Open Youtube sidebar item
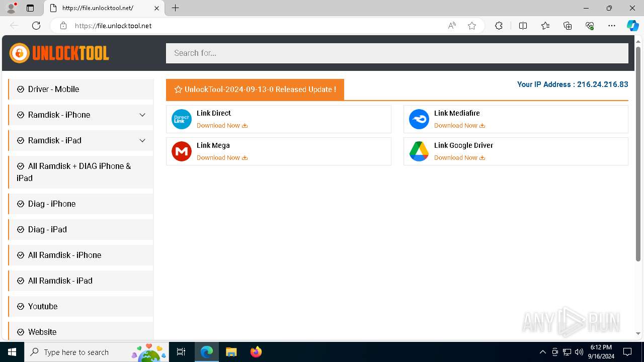The image size is (644, 362). pyautogui.click(x=81, y=306)
